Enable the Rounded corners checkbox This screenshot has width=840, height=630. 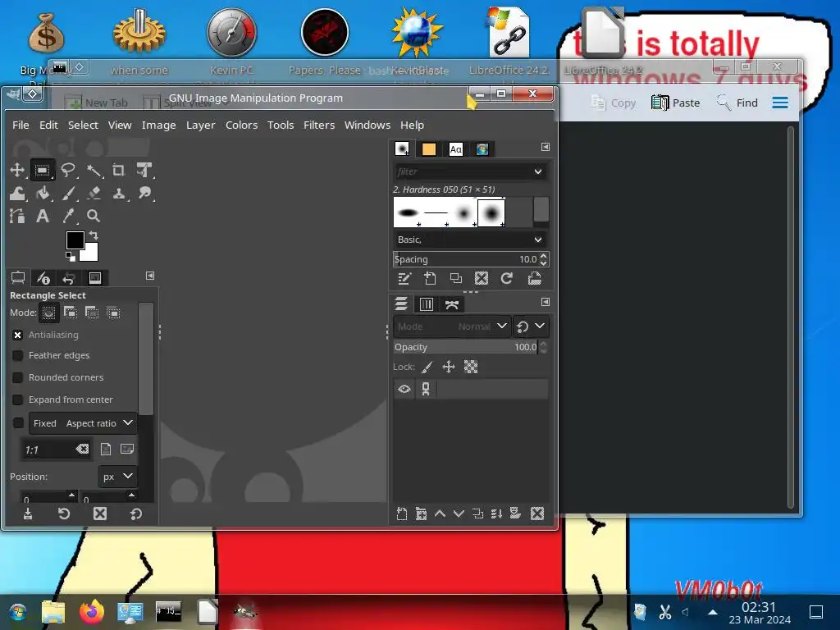point(18,377)
